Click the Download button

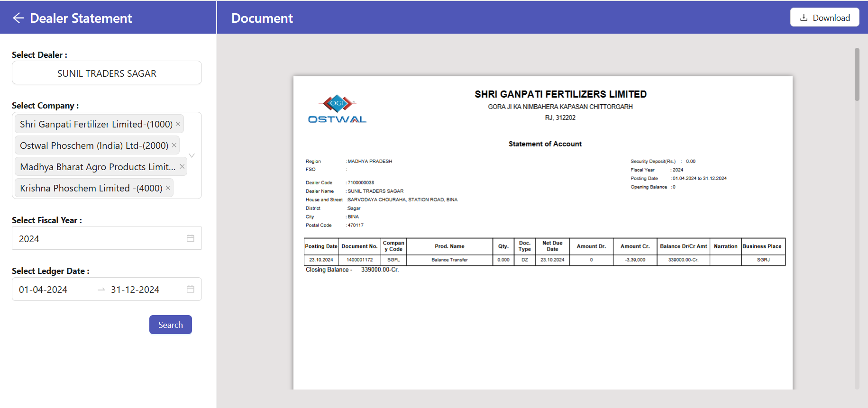click(x=824, y=18)
